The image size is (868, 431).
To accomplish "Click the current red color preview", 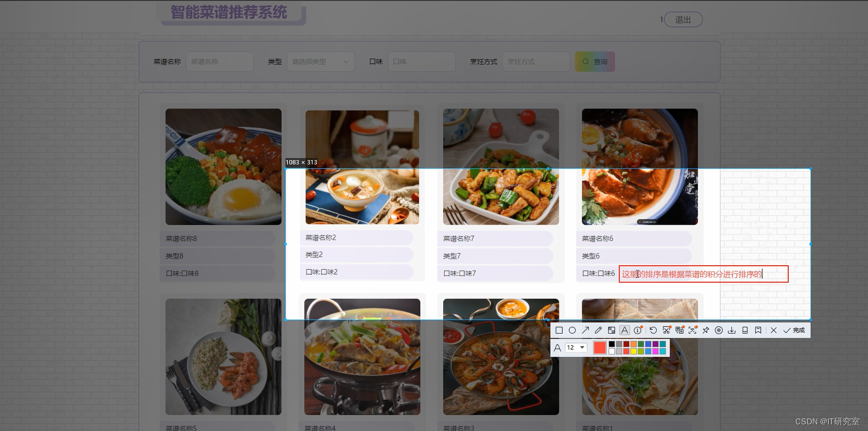I will click(599, 347).
